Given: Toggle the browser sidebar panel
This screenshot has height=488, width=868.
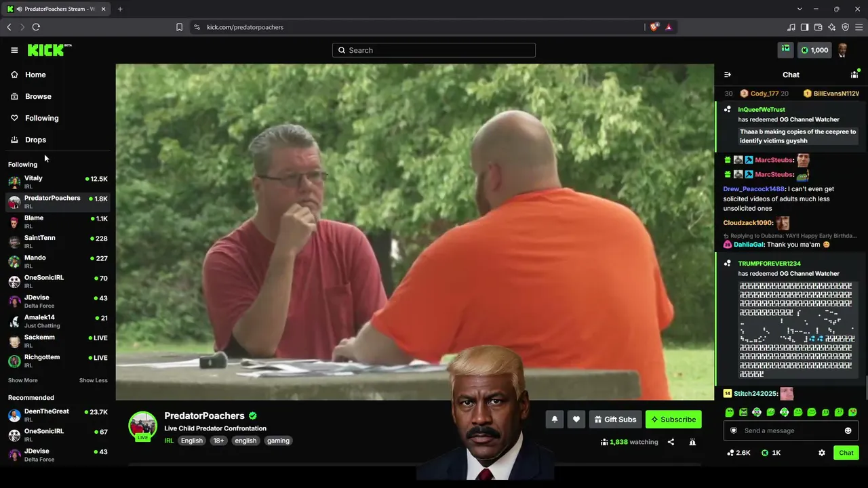Looking at the screenshot, I should [805, 27].
